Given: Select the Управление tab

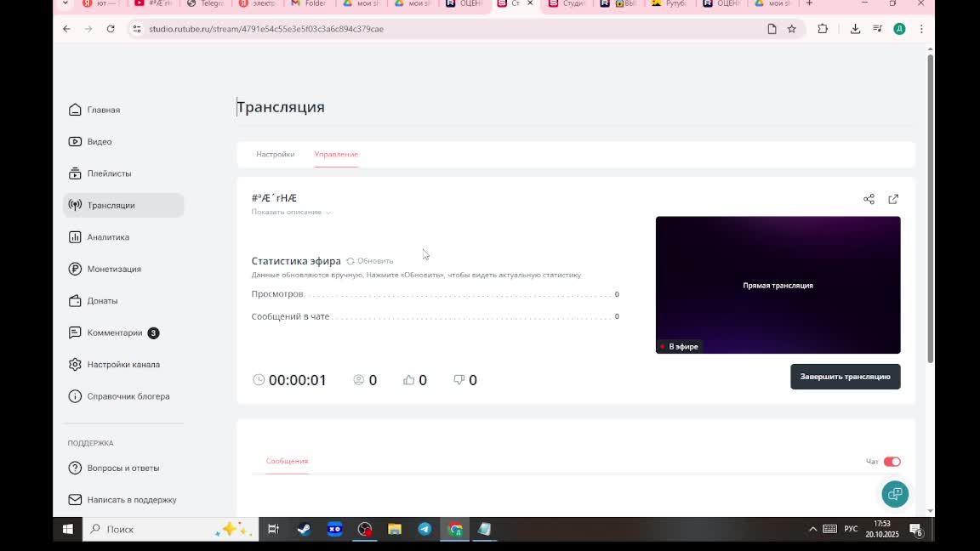Looking at the screenshot, I should click(336, 154).
